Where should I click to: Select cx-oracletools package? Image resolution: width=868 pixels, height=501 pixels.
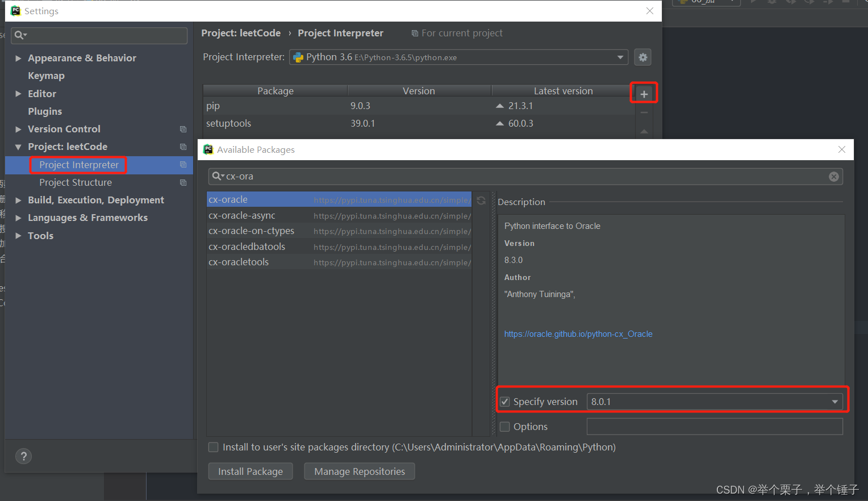pos(339,262)
